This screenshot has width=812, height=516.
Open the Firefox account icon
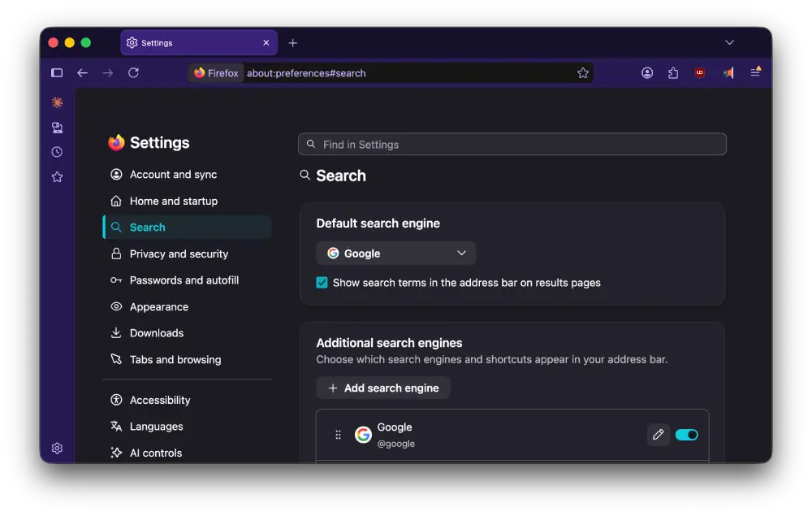tap(647, 73)
